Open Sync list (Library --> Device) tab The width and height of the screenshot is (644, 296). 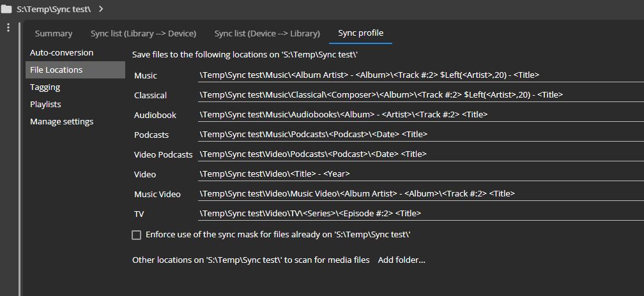(x=143, y=33)
